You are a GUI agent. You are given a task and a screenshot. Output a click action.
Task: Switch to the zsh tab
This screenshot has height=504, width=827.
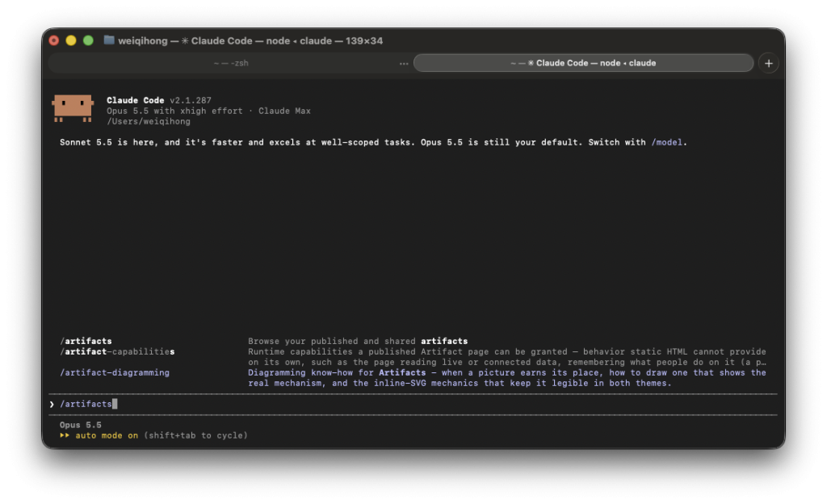[x=231, y=63]
